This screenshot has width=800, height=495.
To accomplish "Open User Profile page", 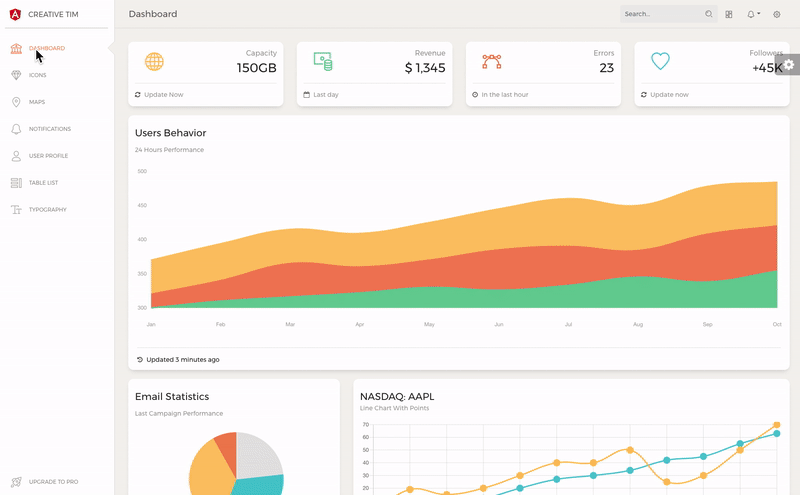I will 48,156.
